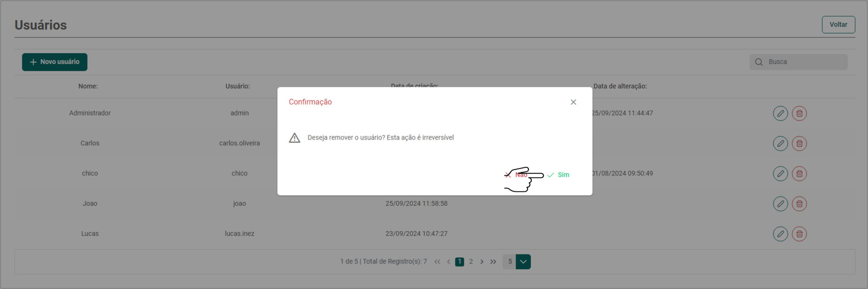
Task: Click the delete trash icon for Administrador
Action: tap(799, 113)
